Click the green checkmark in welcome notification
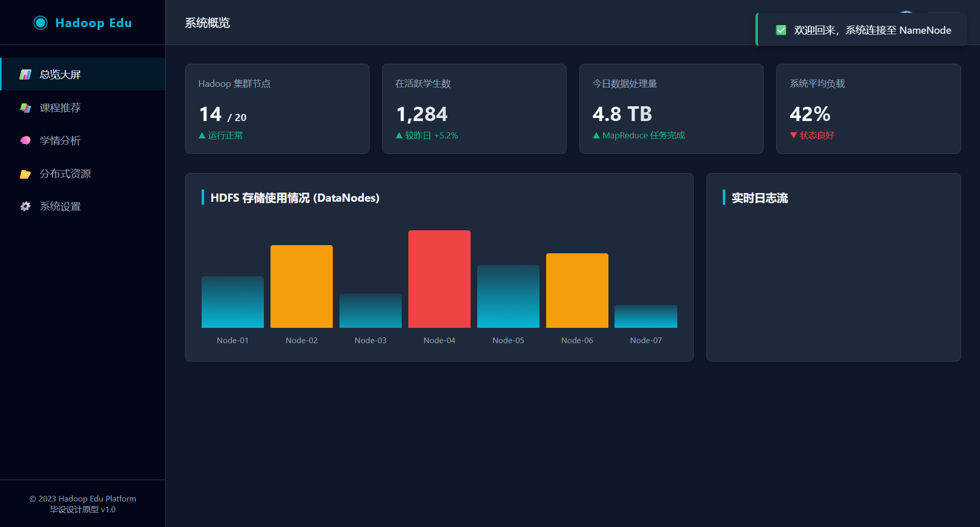The width and height of the screenshot is (980, 527). [780, 30]
